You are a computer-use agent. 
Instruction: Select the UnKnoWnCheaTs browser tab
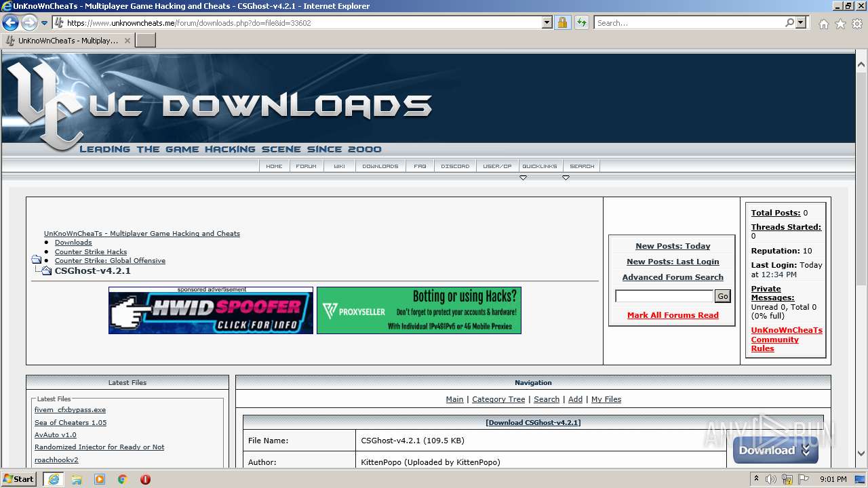pyautogui.click(x=68, y=41)
